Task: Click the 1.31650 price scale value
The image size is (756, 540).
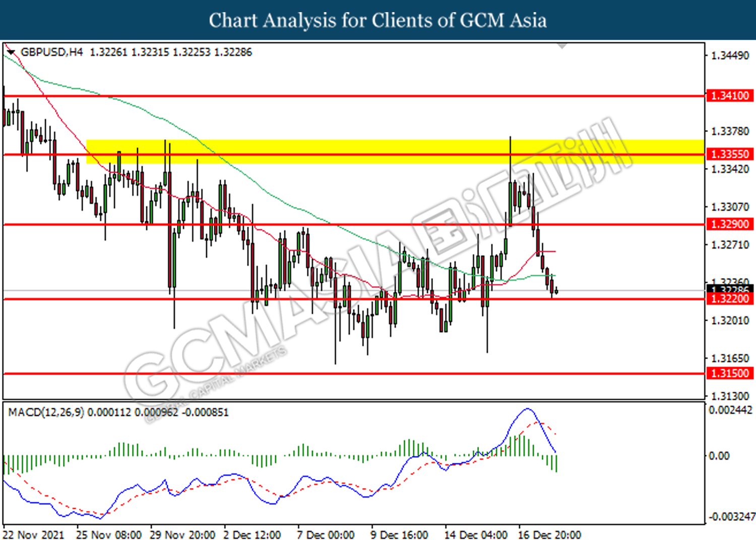Action: (730, 358)
